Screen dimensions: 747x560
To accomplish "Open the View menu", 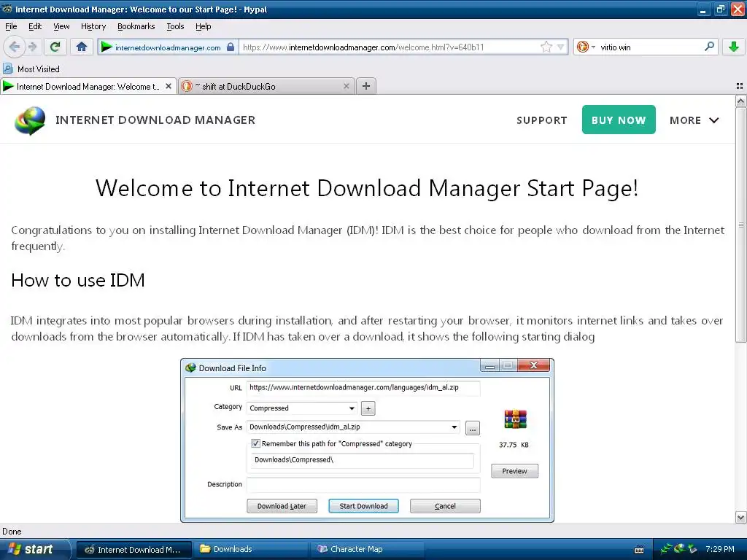I will [x=61, y=27].
